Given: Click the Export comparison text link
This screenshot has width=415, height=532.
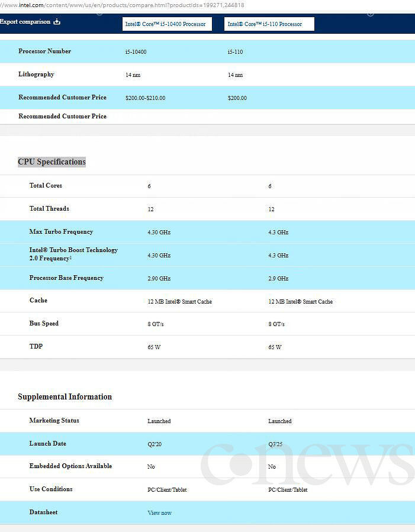Looking at the screenshot, I should click(x=25, y=22).
